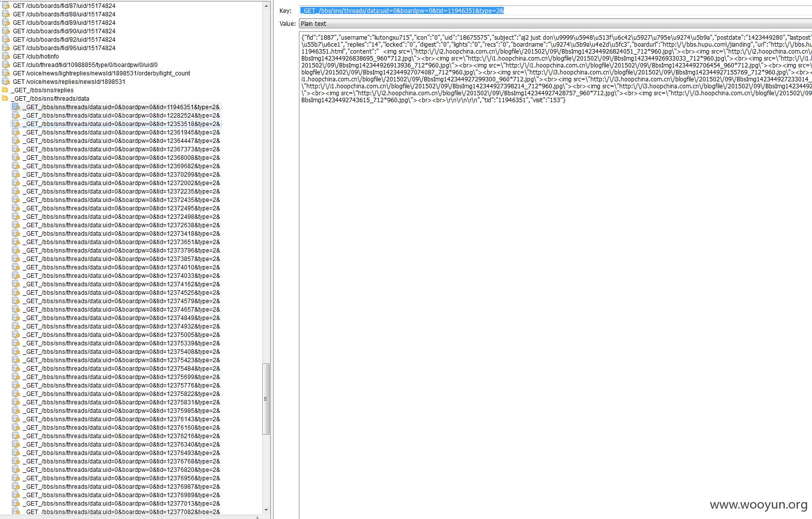Click key icon beside tid=12367373 entry

pos(15,149)
